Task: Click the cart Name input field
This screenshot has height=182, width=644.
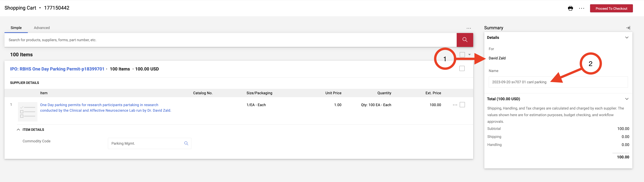Action: 558,82
